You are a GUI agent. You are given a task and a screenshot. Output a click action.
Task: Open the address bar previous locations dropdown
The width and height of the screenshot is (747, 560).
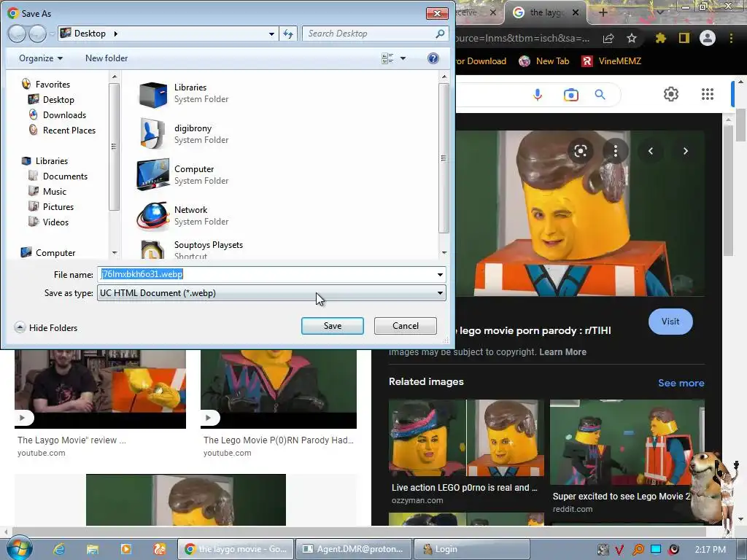(x=271, y=34)
